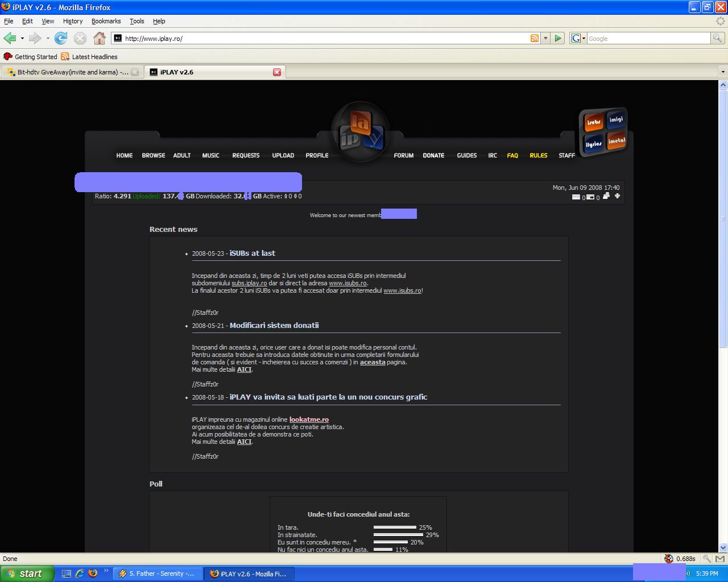728x582 pixels.
Task: Click the friends/users icon in the status bar
Action: [x=606, y=196]
